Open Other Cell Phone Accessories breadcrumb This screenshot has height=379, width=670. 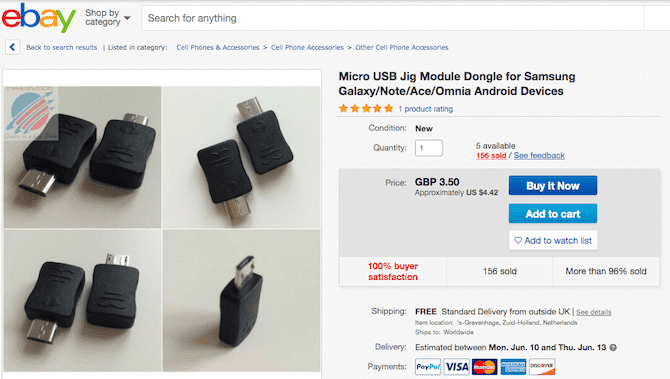pos(402,47)
